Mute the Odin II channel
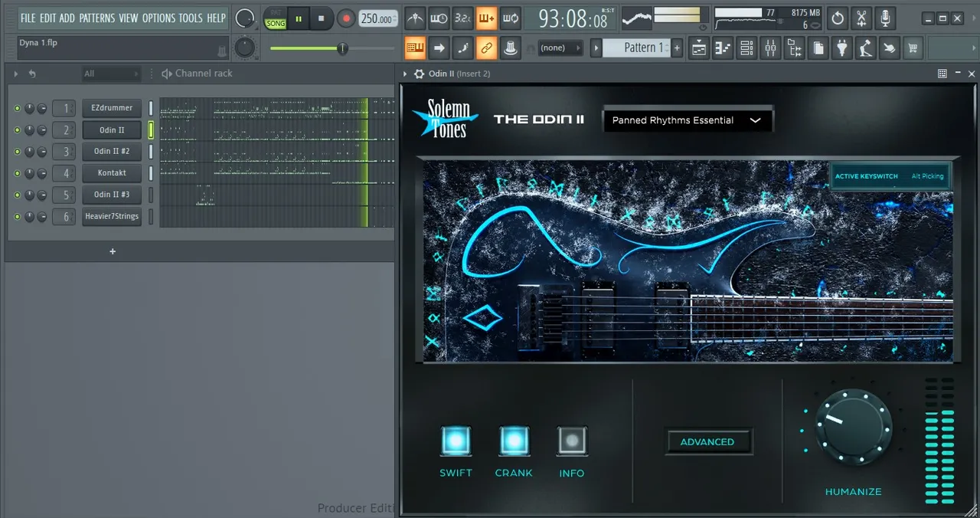 [x=17, y=129]
